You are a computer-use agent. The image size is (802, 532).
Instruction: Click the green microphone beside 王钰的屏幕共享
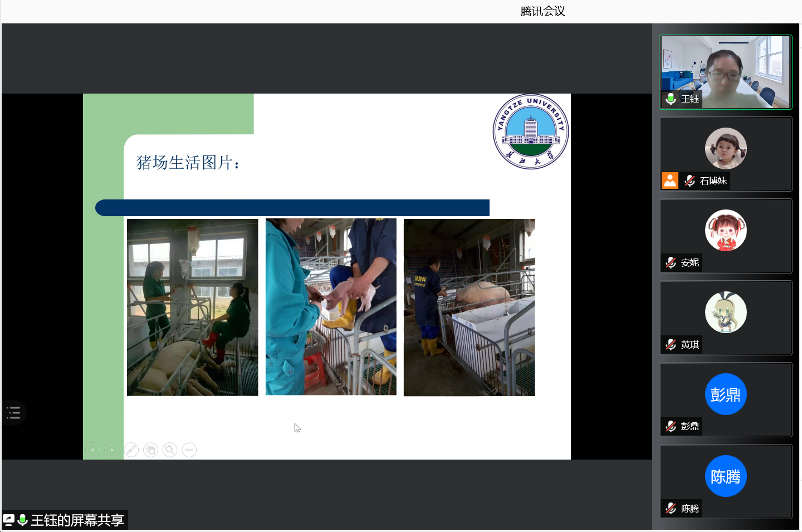coord(23,520)
